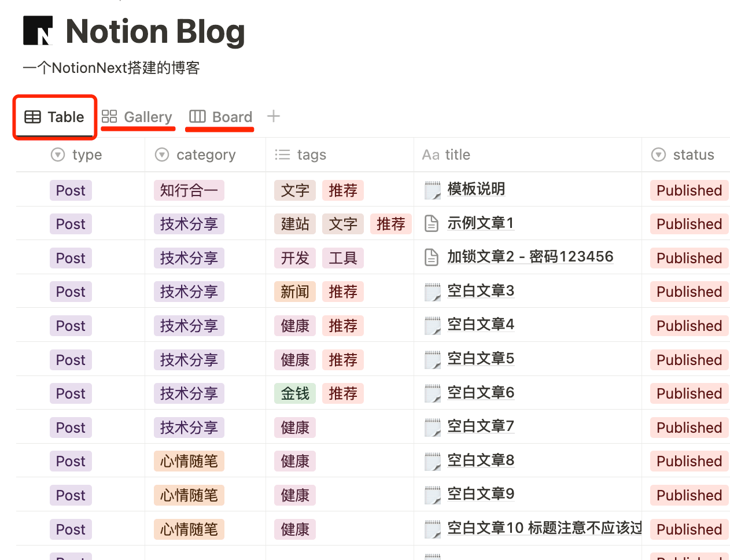This screenshot has height=560, width=730.
Task: Click 健康 tag in 空白文章8 row
Action: pyautogui.click(x=295, y=461)
